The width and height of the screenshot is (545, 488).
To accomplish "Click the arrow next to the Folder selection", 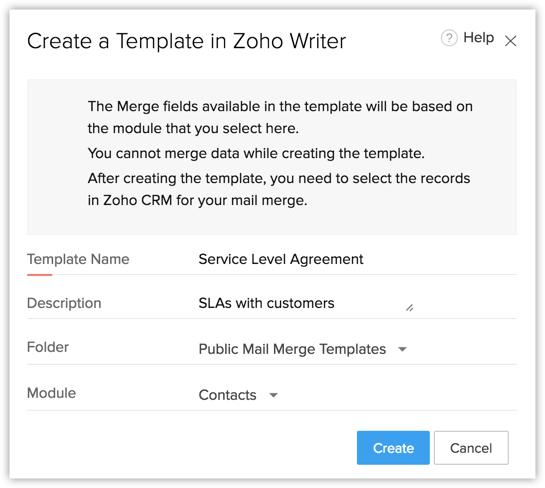I will (402, 349).
